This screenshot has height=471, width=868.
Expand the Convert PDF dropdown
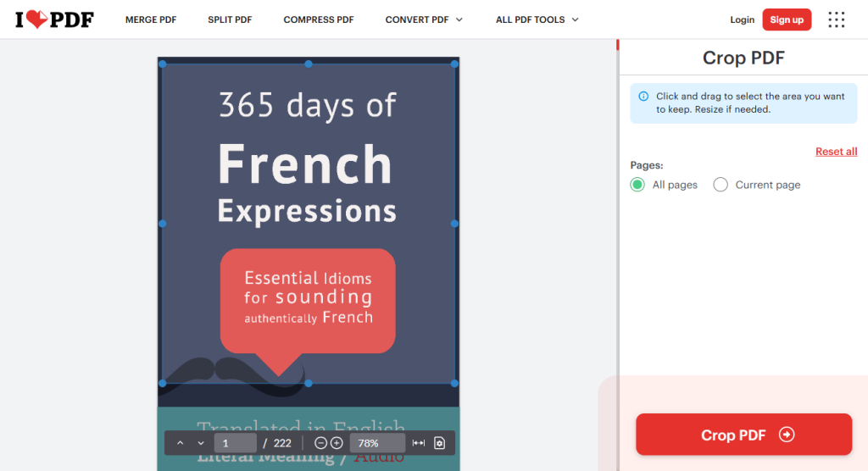pyautogui.click(x=424, y=19)
